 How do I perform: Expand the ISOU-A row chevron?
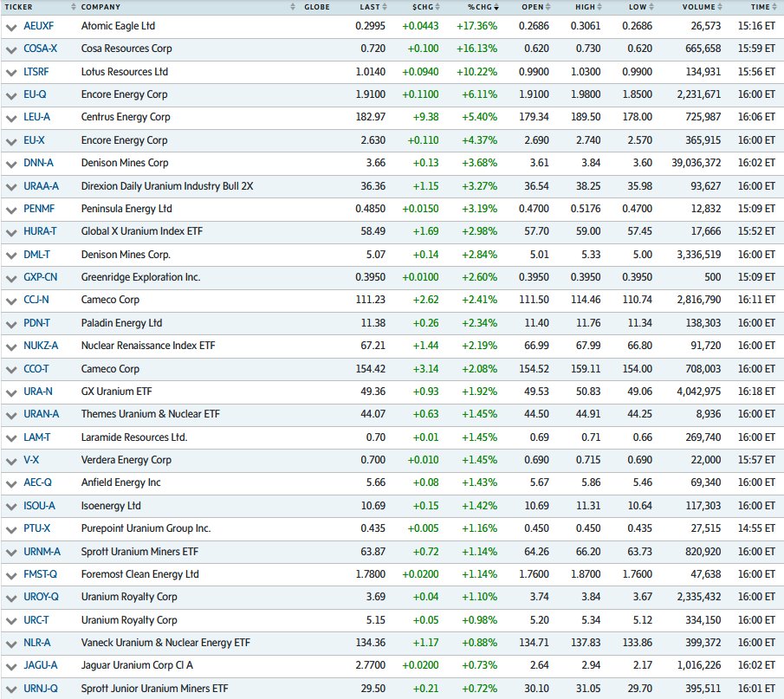click(11, 508)
